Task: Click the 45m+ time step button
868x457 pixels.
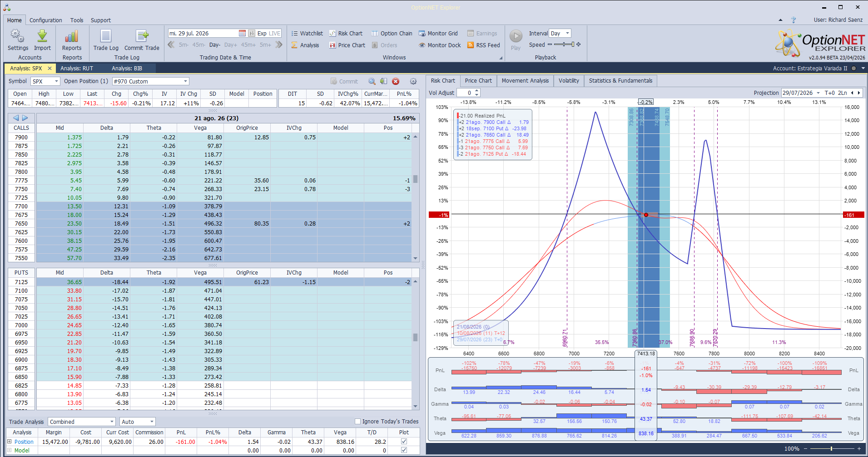Action: click(x=248, y=45)
